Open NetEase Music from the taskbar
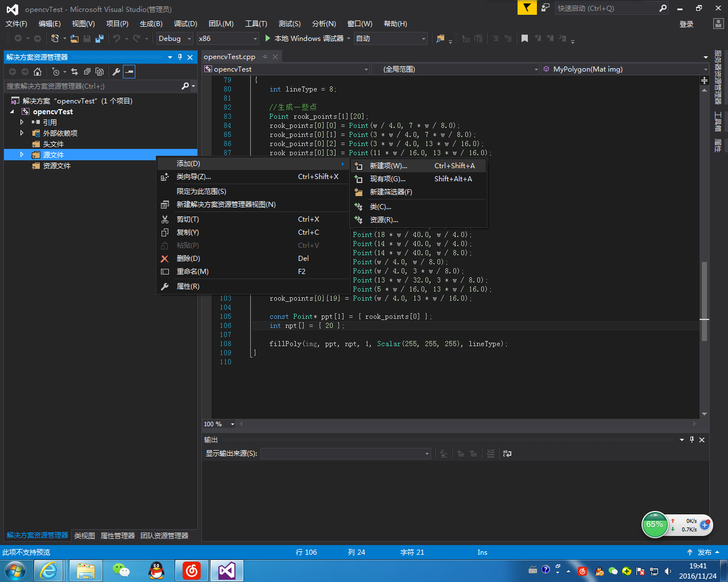Viewport: 728px width, 582px height. (192, 570)
